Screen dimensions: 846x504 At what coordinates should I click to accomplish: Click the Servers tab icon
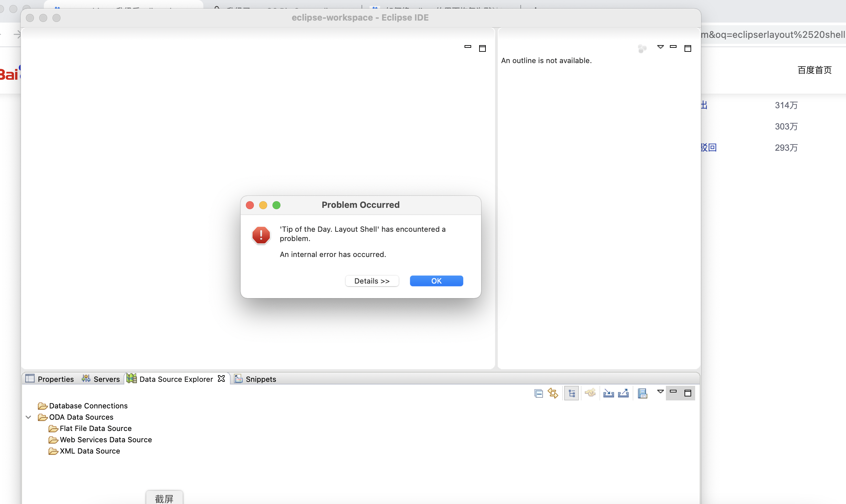(86, 378)
